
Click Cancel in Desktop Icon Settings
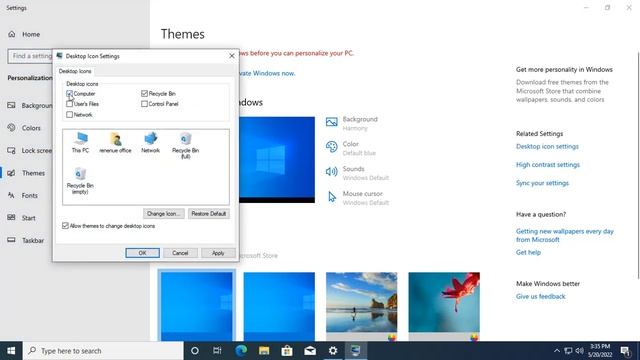(x=180, y=253)
